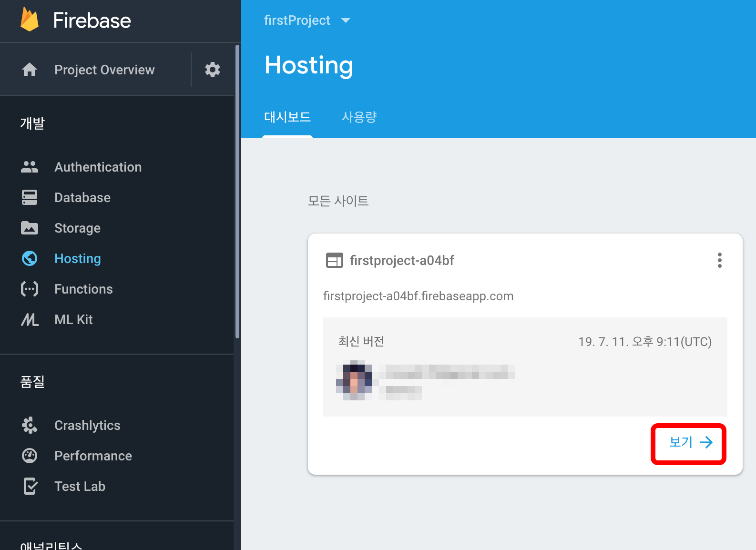Click the Hosting page title
Screen dimensions: 756x550
point(309,65)
